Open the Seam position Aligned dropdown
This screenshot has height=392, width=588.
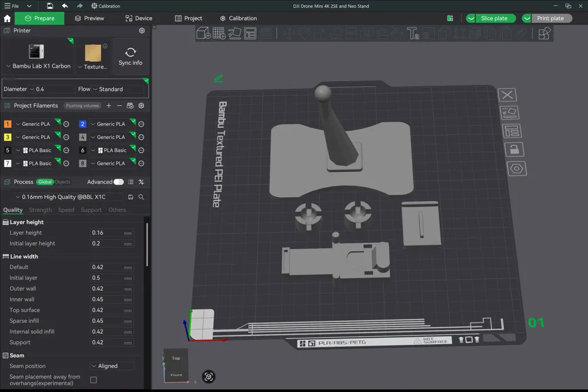tap(112, 366)
